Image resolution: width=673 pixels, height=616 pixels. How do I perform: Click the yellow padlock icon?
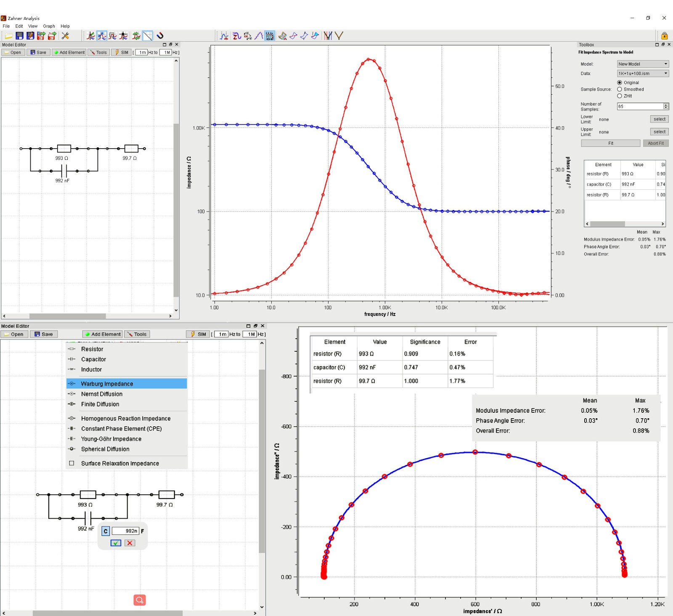click(x=664, y=36)
